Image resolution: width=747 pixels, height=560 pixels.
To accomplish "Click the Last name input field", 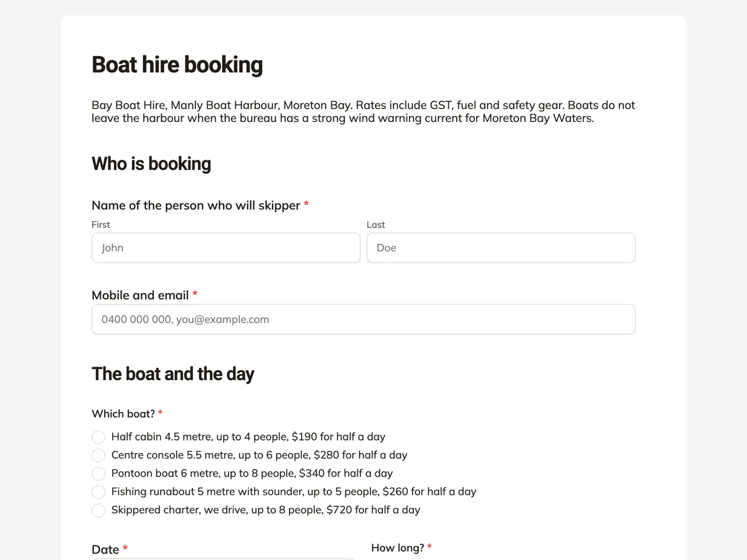I will (x=501, y=248).
